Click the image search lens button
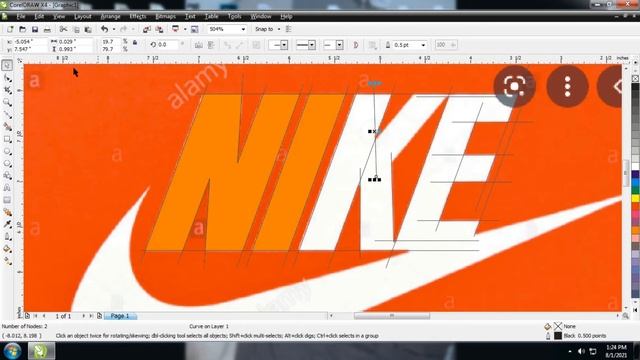The width and height of the screenshot is (640, 360). click(x=514, y=86)
